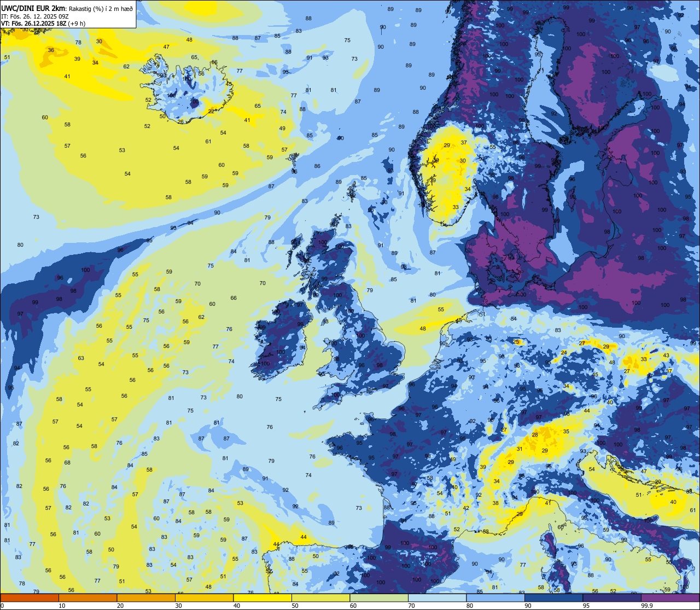Pick the blue swatch between 80 and 90
Image resolution: width=700 pixels, height=610 pixels.
[495, 598]
